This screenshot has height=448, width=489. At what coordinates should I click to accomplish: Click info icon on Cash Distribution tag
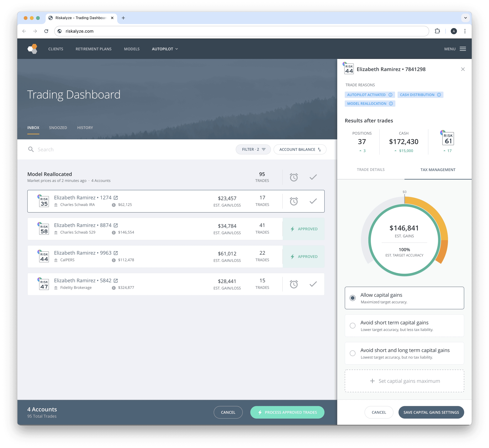pyautogui.click(x=439, y=95)
